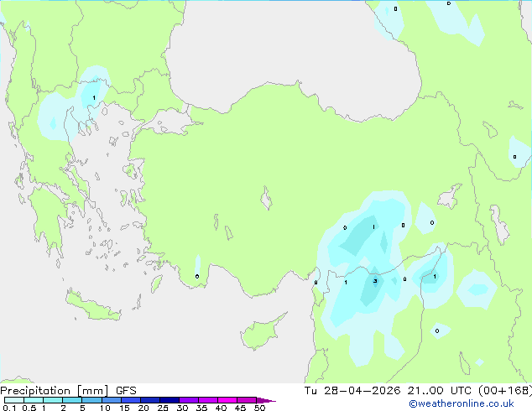532x411 pixels.
Task: Click the 25–30 mm navy legend swatch
Action: (170, 400)
